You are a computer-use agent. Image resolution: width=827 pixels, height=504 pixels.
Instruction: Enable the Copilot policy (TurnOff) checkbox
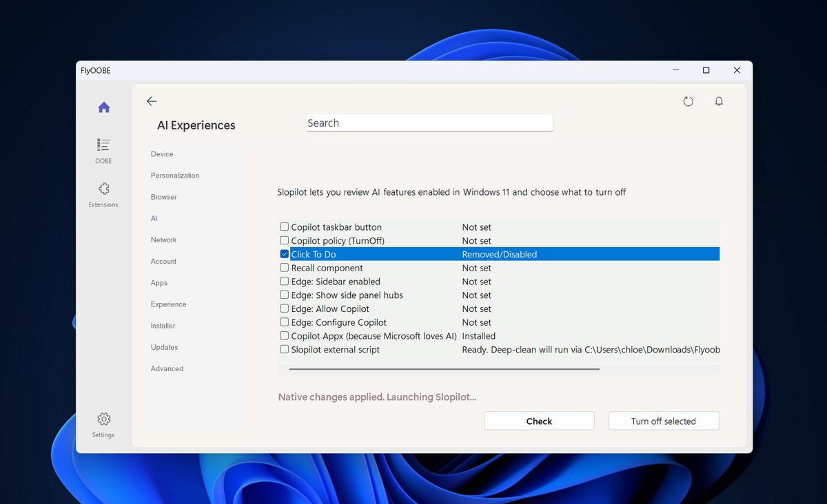(284, 240)
